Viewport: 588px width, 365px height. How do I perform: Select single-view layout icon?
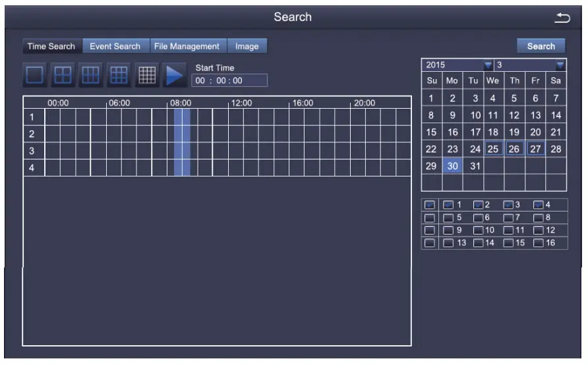34,74
